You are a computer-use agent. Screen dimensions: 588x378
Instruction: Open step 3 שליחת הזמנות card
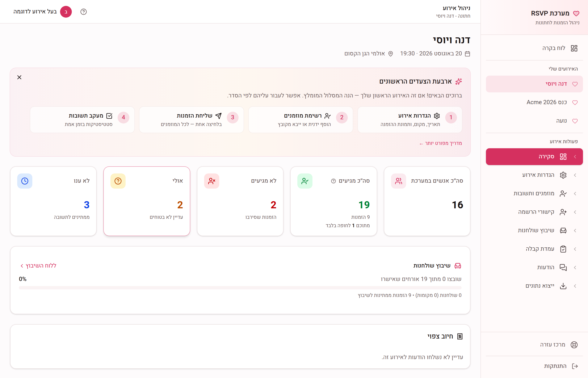click(x=192, y=119)
